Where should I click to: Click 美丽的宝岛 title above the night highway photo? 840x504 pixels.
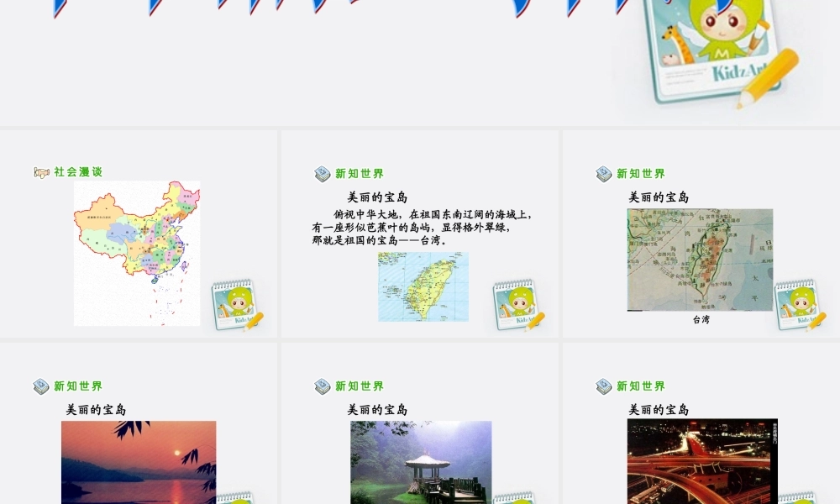click(x=659, y=410)
